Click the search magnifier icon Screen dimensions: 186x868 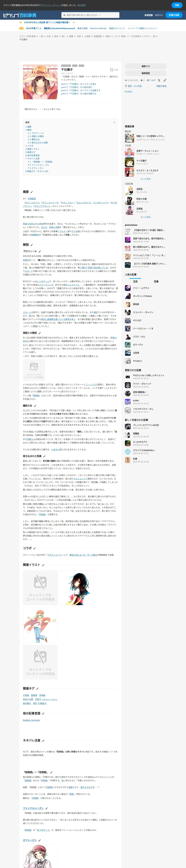64,15
